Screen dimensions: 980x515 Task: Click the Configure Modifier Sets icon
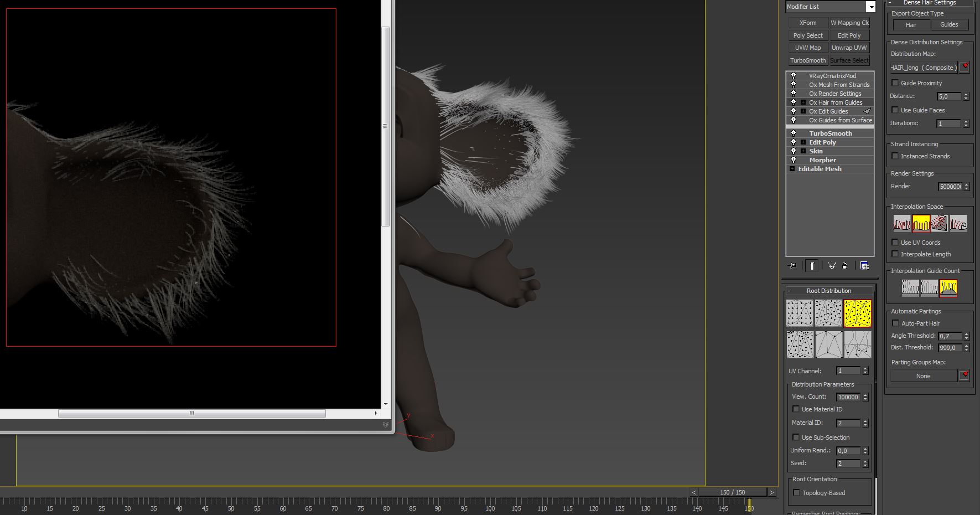(x=864, y=266)
